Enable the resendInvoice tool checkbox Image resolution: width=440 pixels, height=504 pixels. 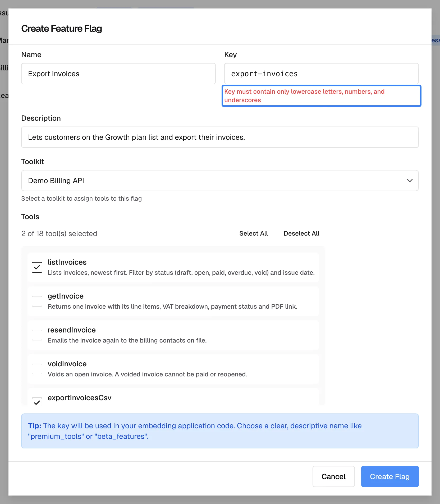[37, 335]
